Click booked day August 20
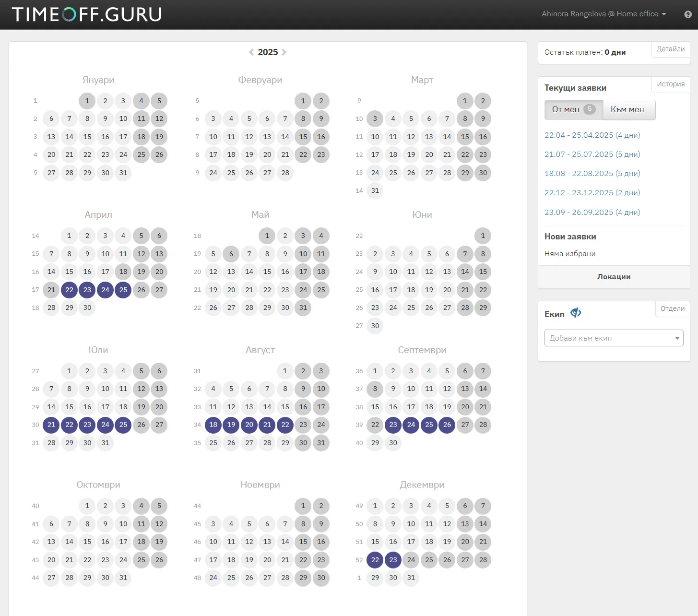Screen dimensions: 698x616 pyautogui.click(x=249, y=425)
